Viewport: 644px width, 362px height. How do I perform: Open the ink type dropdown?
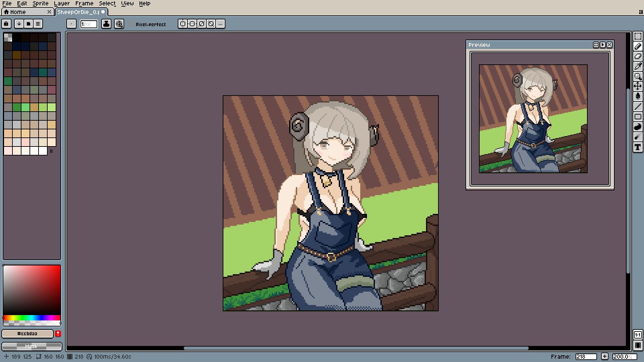coord(106,24)
